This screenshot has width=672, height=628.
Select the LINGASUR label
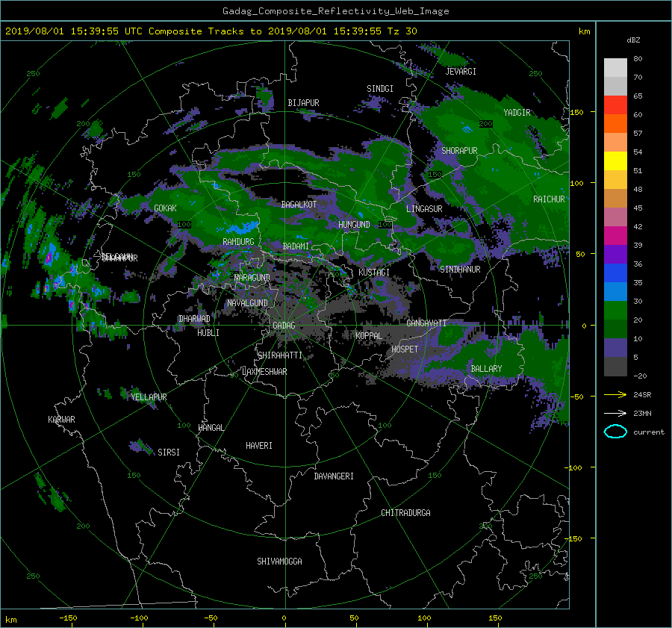(x=424, y=209)
